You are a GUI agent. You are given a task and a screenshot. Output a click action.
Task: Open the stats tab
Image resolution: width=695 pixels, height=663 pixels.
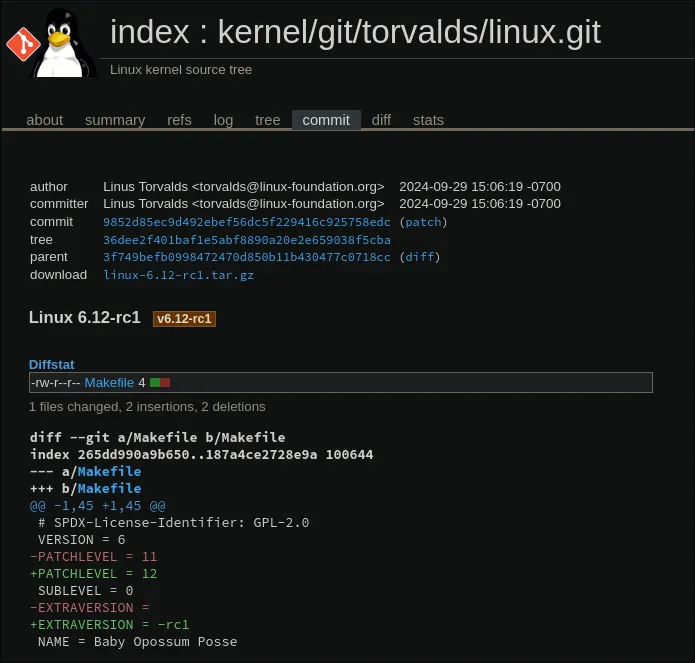(x=428, y=120)
